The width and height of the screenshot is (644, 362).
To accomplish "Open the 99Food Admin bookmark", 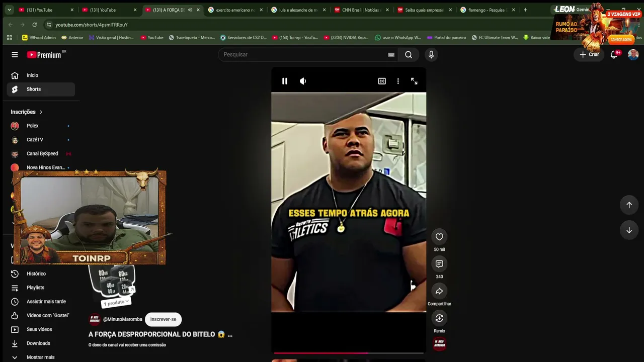I will pyautogui.click(x=39, y=38).
